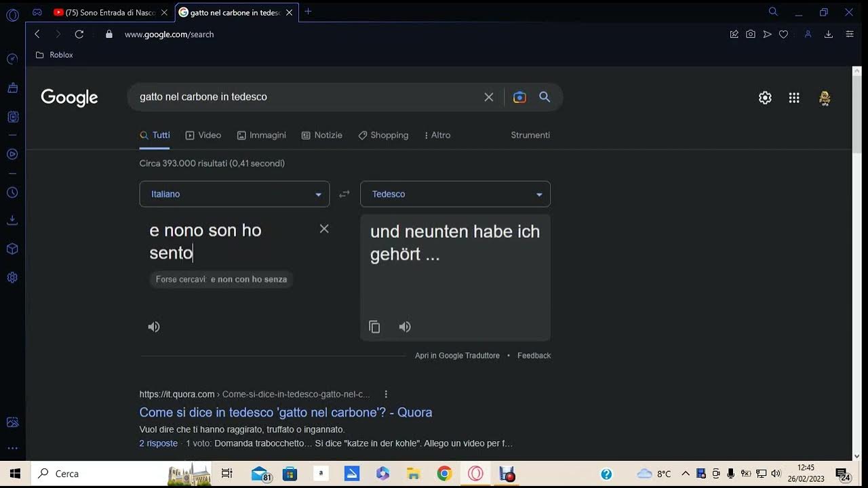Open the tab search magnifier in title bar
This screenshot has width=868, height=488.
773,12
